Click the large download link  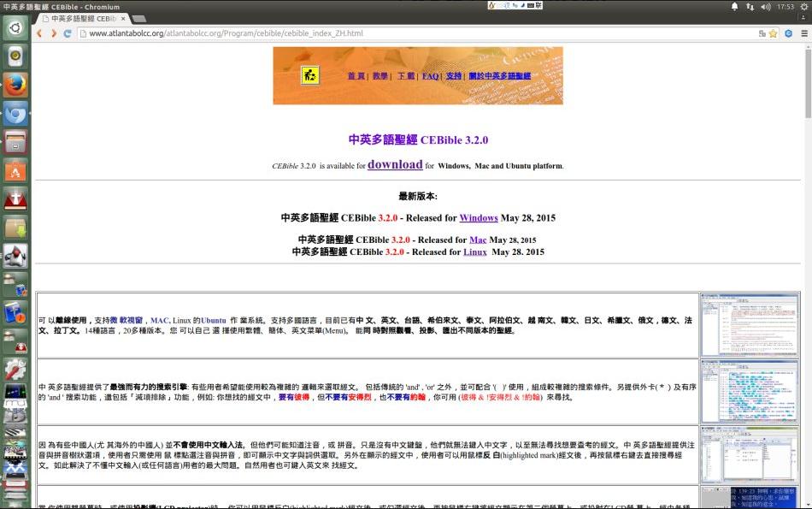click(x=395, y=164)
